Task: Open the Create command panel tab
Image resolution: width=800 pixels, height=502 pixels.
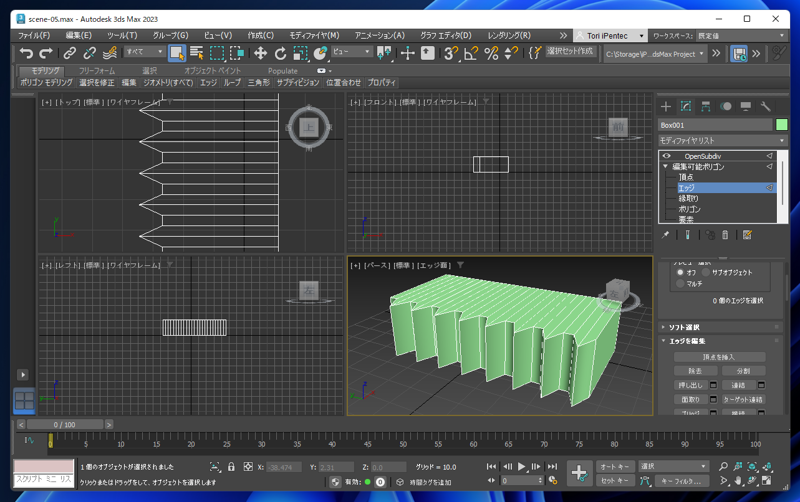Action: (x=666, y=106)
